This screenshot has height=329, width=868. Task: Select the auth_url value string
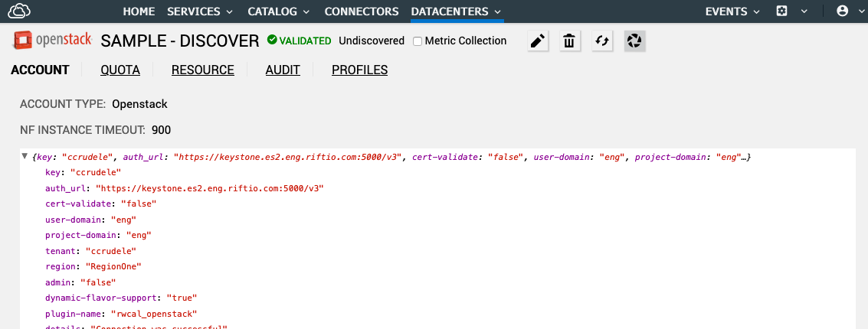(209, 188)
